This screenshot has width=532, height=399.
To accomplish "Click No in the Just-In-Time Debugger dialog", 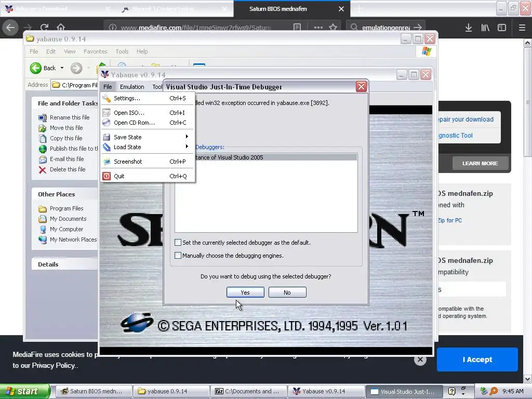I will tap(287, 292).
